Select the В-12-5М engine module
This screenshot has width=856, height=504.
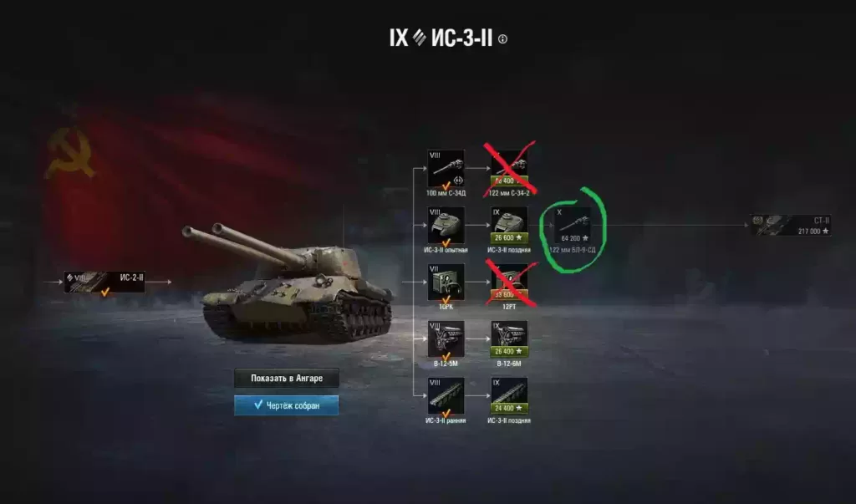[446, 339]
